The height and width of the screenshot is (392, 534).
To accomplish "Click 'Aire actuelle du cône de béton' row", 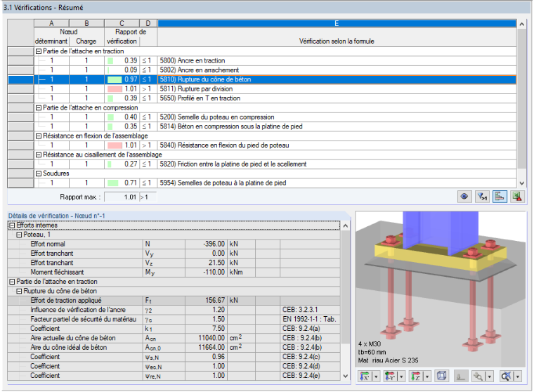I will click(174, 338).
